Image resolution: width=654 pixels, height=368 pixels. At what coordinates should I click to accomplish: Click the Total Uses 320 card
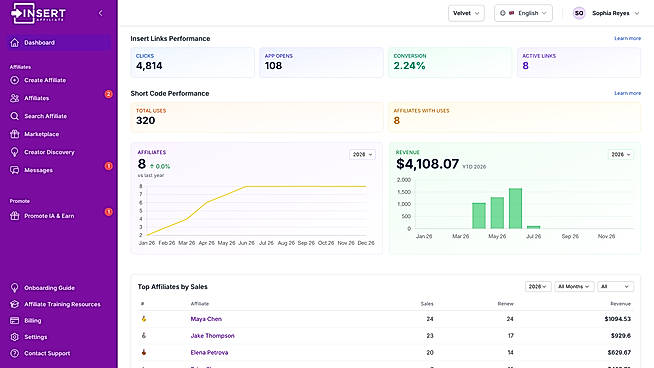[257, 117]
